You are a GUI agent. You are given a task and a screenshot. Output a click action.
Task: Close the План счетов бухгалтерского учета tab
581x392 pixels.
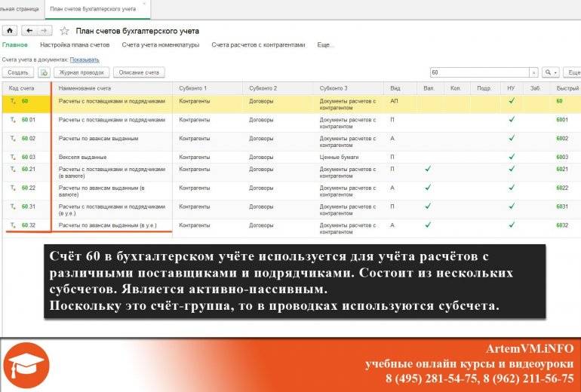tap(144, 4)
